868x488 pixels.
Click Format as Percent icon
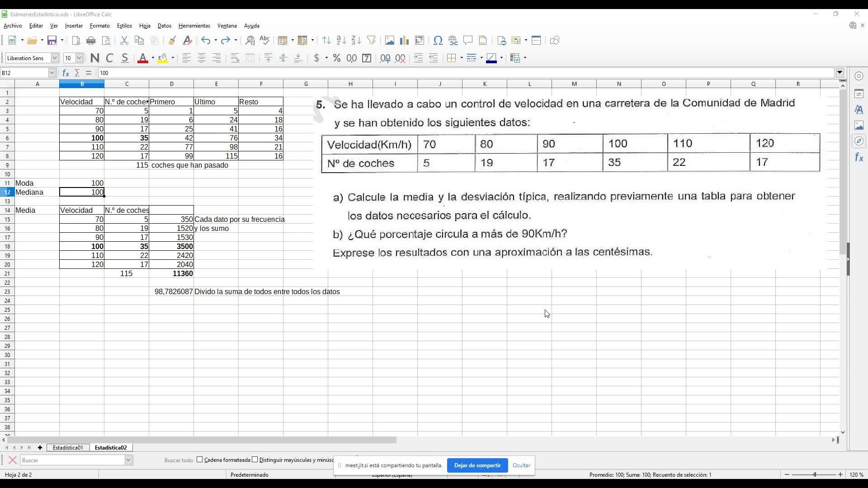336,58
